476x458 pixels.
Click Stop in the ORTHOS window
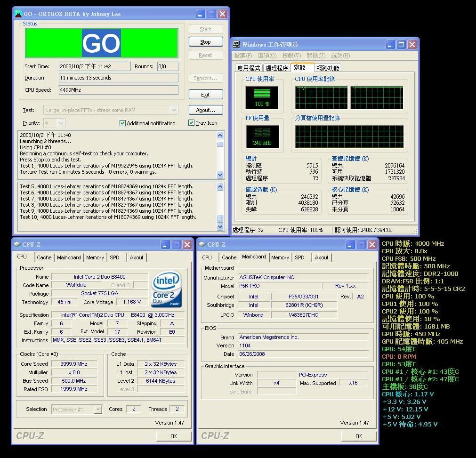(206, 42)
